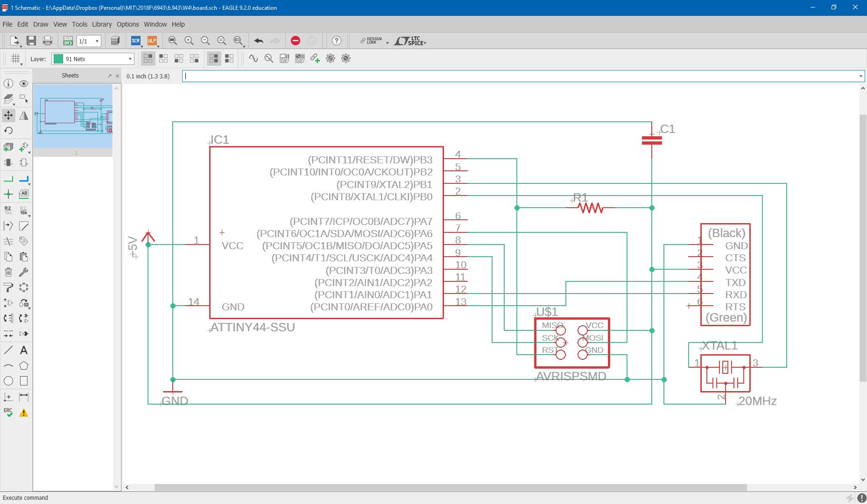Select the Circle drawing tool

click(8, 381)
